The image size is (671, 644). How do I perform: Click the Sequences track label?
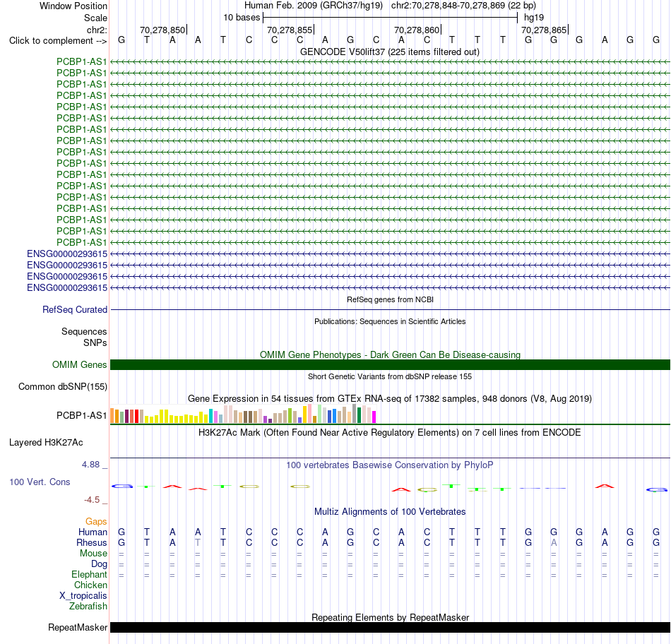(x=84, y=332)
